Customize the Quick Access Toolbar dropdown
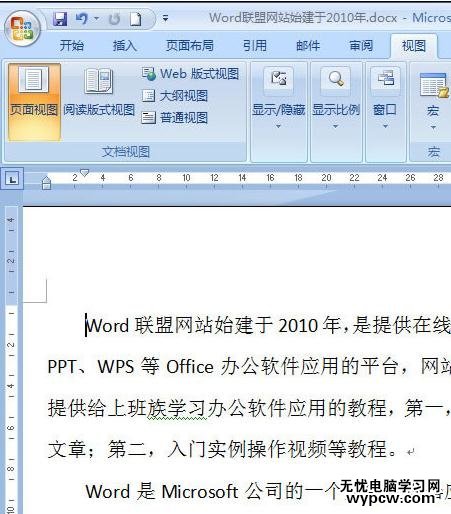This screenshot has width=451, height=514. (x=165, y=18)
